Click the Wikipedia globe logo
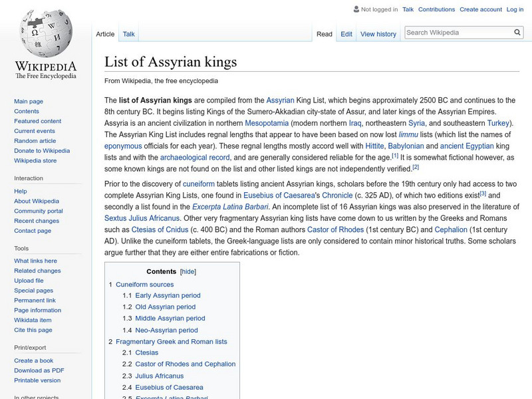532x399 pixels. [x=46, y=33]
